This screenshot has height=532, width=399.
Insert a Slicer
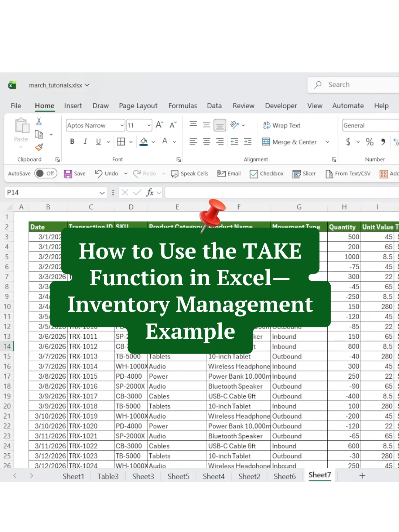click(304, 174)
